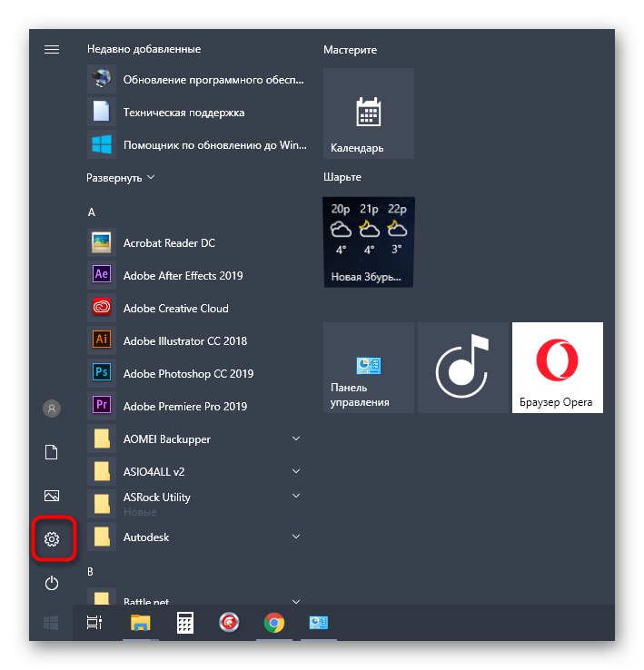Select the Adobe Premiere Pro 2019 label
Image resolution: width=644 pixels, height=670 pixels.
click(185, 407)
